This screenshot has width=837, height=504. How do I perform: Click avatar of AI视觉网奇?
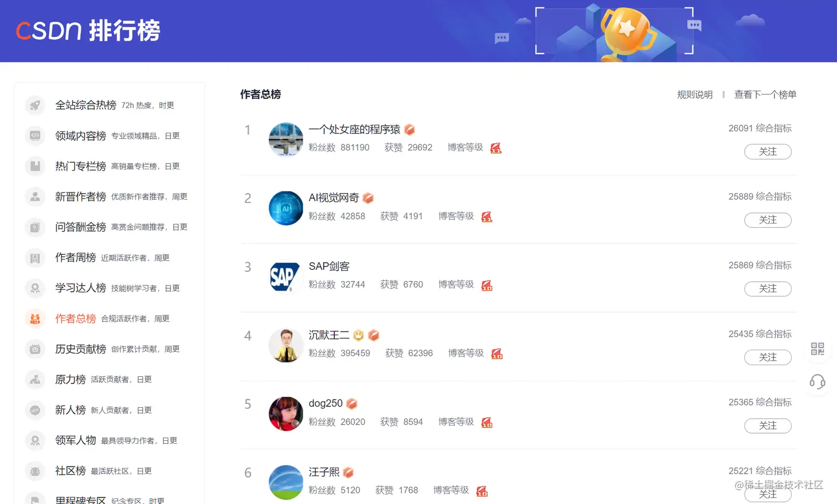tap(286, 208)
